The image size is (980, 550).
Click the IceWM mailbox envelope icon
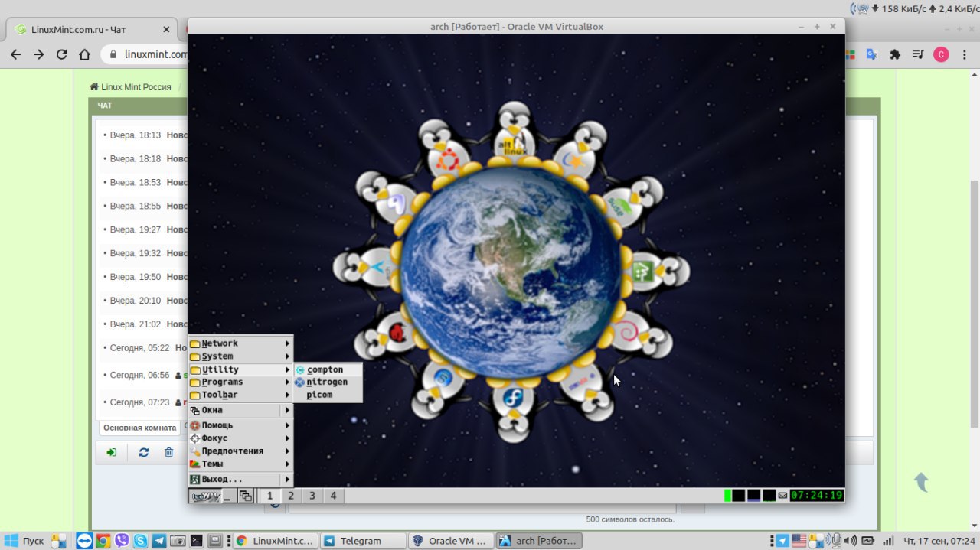click(x=782, y=496)
